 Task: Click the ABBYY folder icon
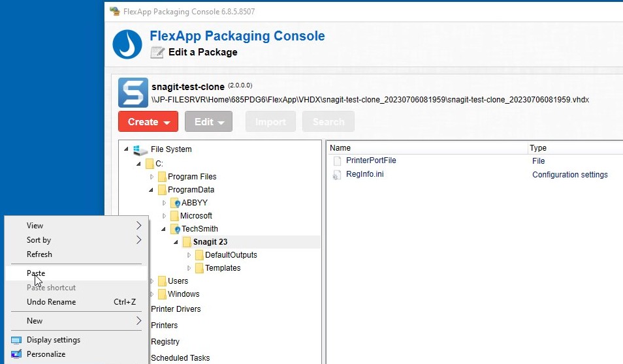click(x=175, y=203)
